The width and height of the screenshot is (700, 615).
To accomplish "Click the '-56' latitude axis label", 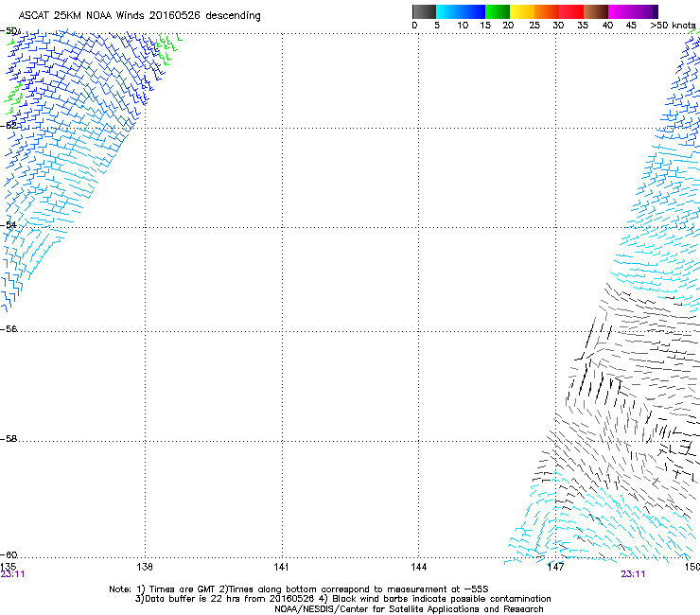I will click(9, 329).
